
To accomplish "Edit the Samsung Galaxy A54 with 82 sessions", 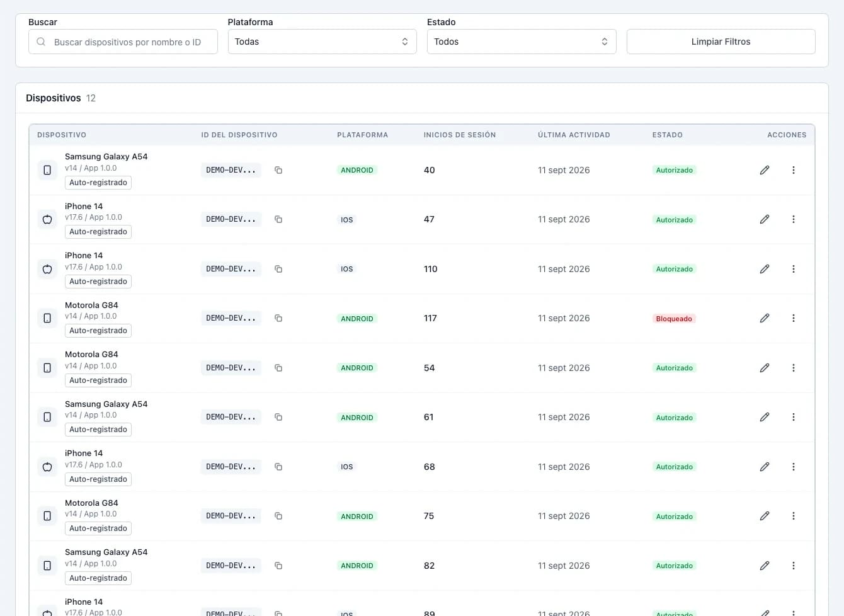I will [x=765, y=566].
